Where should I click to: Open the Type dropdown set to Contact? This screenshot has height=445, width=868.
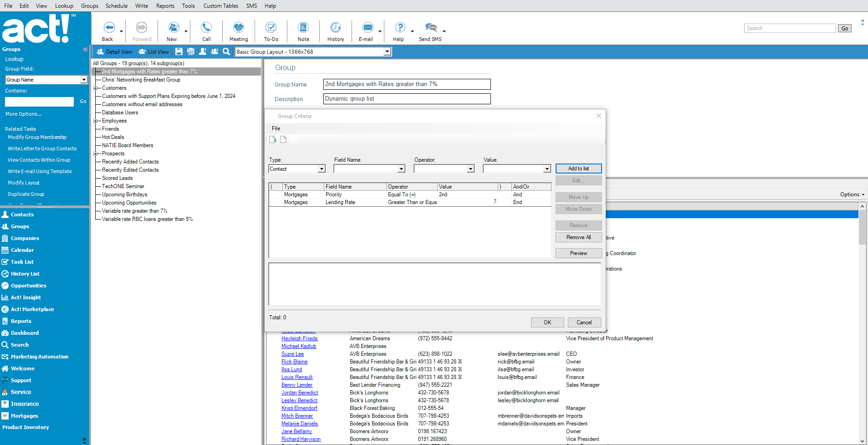pos(322,169)
